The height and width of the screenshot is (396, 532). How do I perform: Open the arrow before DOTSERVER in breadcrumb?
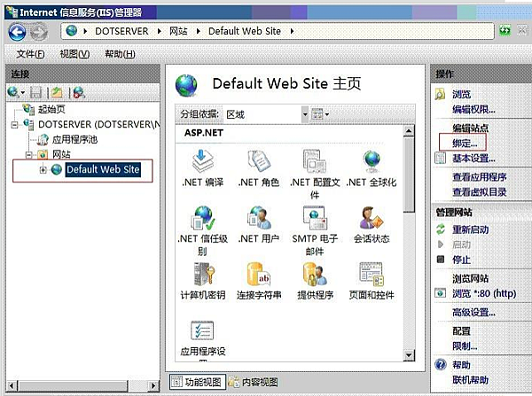coord(85,31)
